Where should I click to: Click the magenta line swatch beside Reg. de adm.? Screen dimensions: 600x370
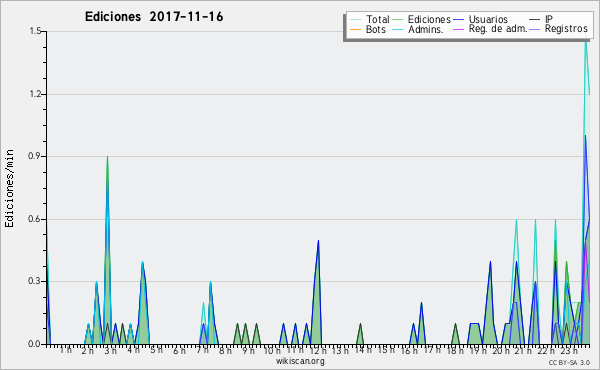click(458, 29)
